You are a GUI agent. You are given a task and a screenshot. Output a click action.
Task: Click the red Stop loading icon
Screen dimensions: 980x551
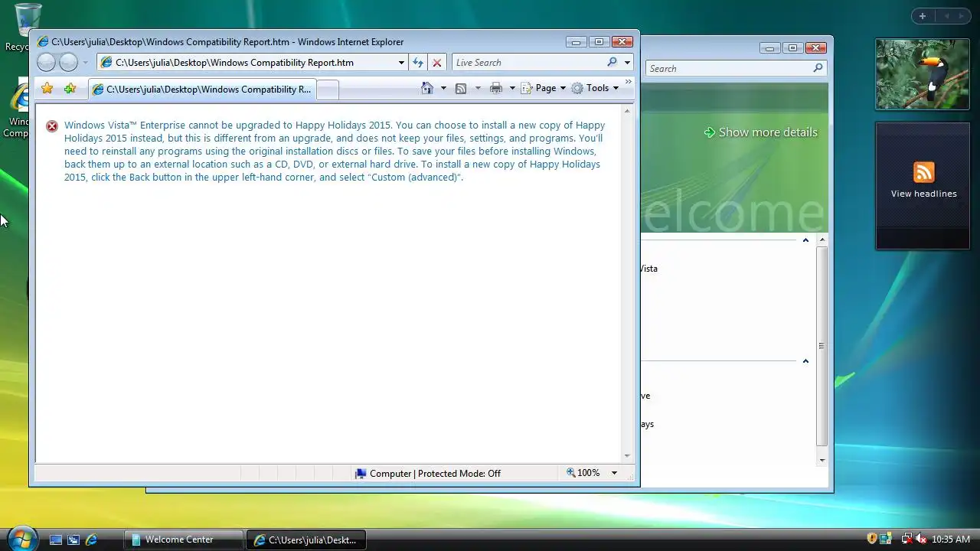[437, 63]
